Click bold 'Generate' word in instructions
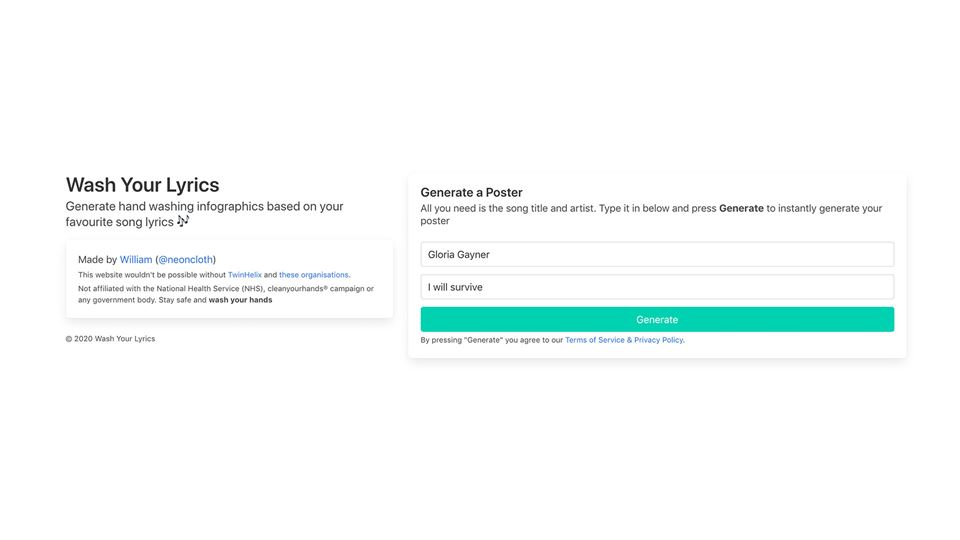960x540 pixels. tap(741, 208)
